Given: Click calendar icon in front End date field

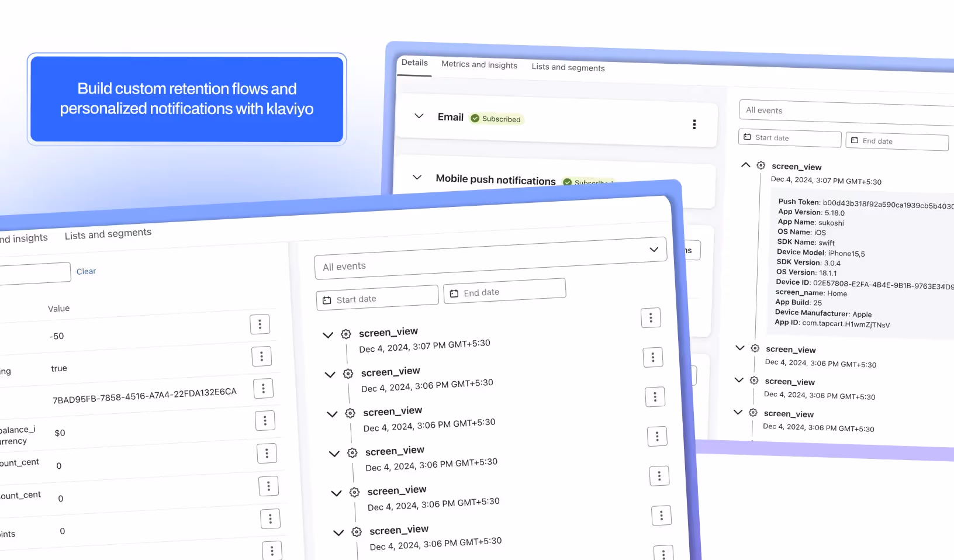Looking at the screenshot, I should point(454,293).
